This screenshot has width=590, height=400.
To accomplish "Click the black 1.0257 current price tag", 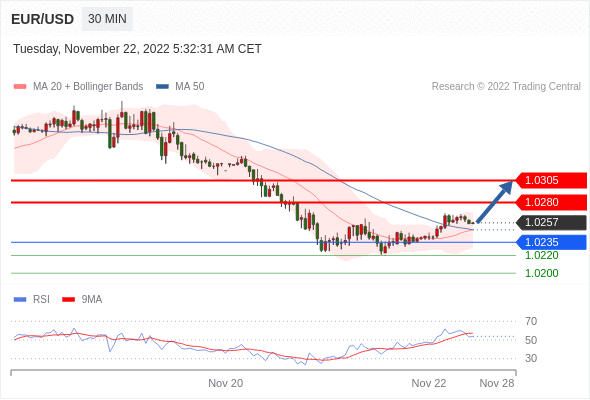I will point(551,222).
